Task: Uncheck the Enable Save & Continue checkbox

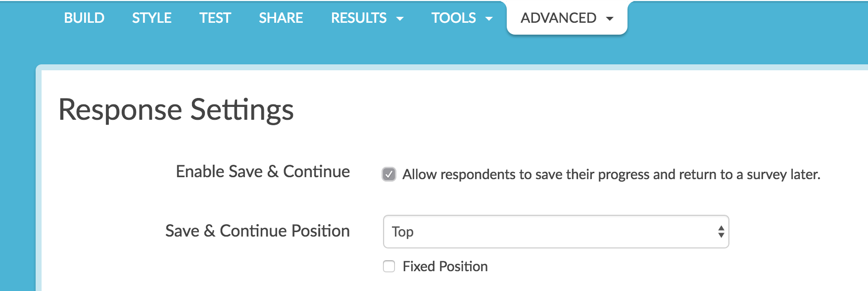Action: click(389, 174)
